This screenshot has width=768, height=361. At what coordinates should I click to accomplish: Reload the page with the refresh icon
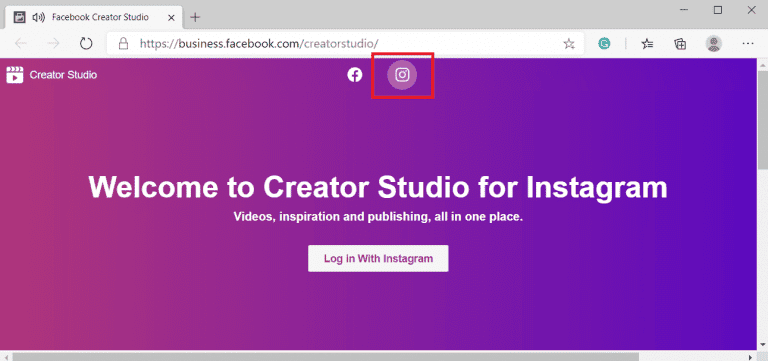[x=86, y=44]
